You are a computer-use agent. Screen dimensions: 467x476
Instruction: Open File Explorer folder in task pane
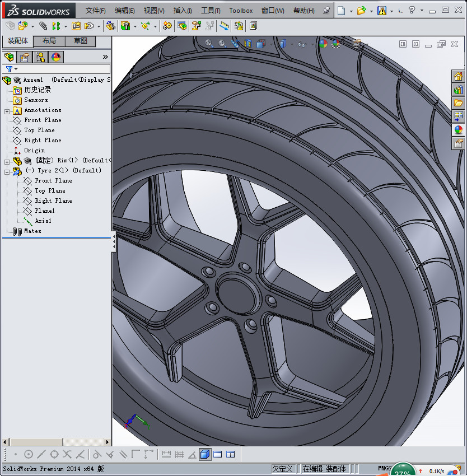tap(459, 103)
